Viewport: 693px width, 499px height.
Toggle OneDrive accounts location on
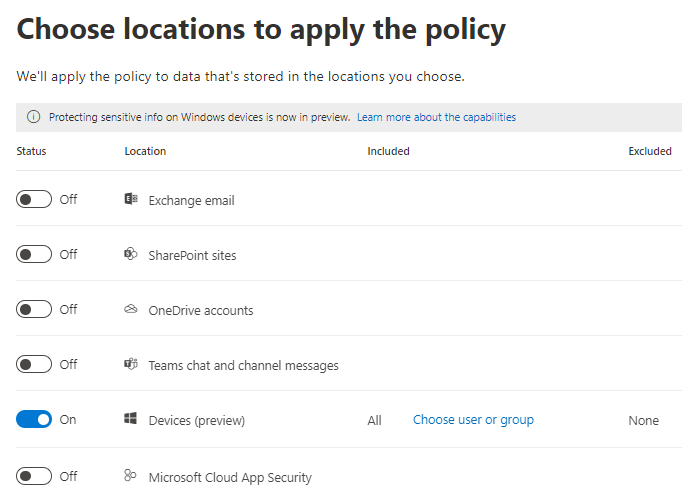click(34, 309)
